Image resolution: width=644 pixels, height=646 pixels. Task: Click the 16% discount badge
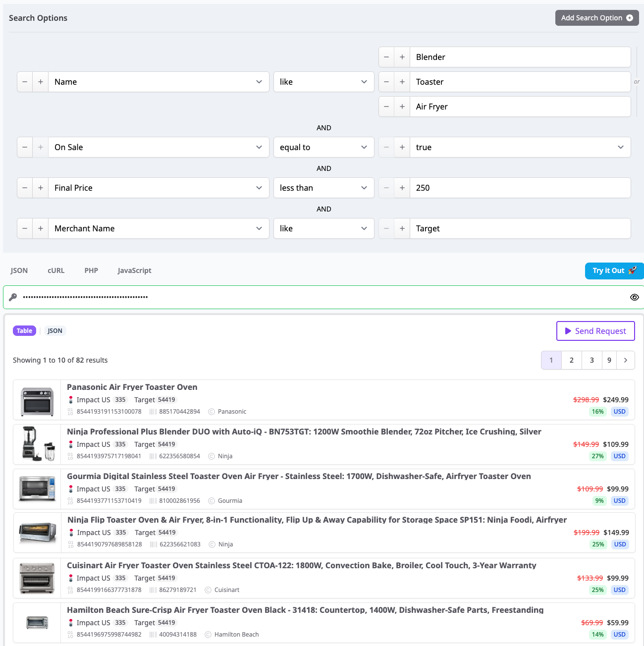tap(598, 412)
